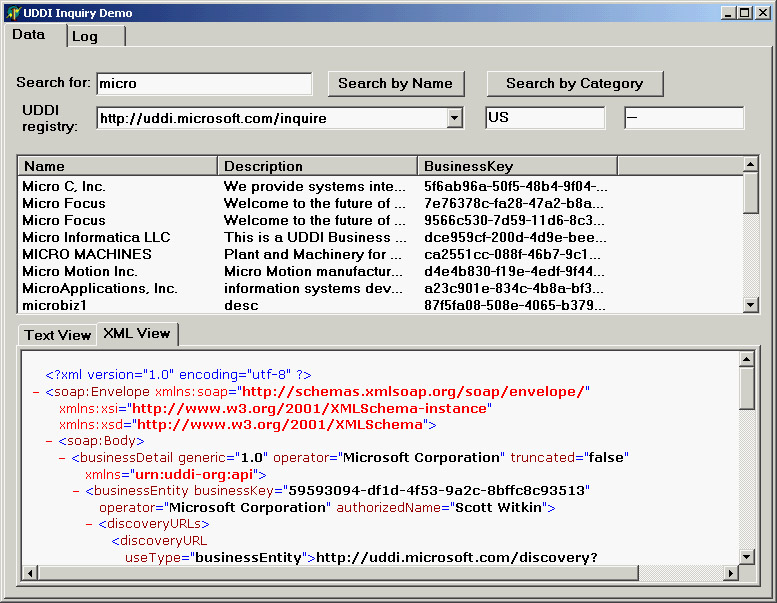Click the Search by Category button
Viewport: 777px width, 603px height.
point(575,84)
